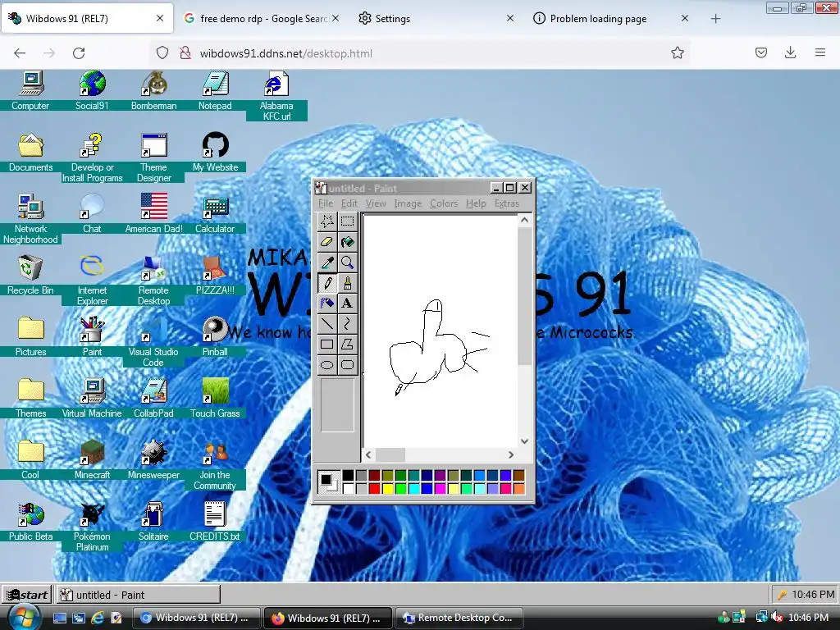Open the Bomberman desktop icon
The image size is (840, 630).
click(x=153, y=90)
